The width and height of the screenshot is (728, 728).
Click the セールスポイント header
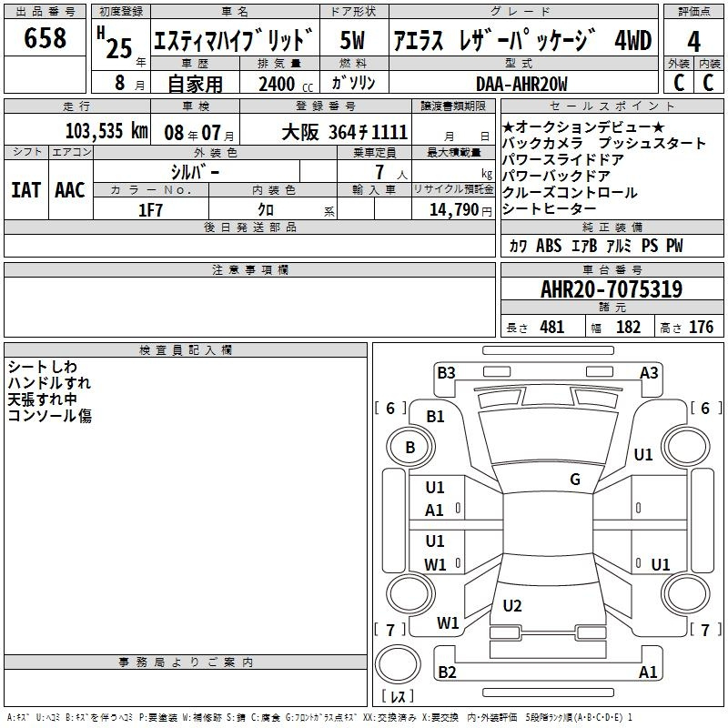612,106
